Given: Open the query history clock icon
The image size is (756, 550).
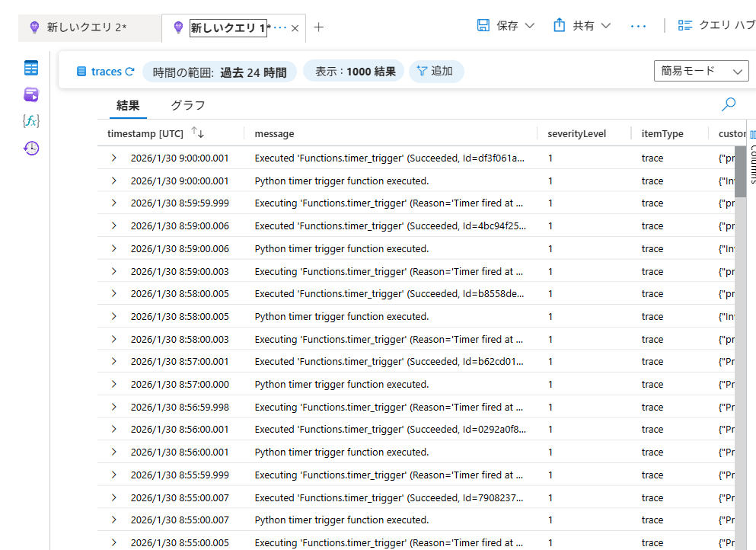Looking at the screenshot, I should (x=31, y=148).
